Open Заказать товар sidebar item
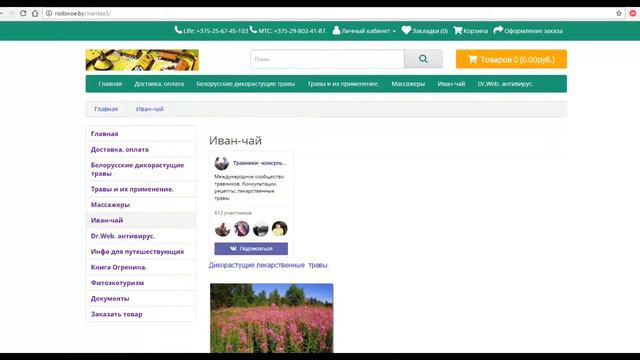The image size is (640, 360). [x=141, y=314]
